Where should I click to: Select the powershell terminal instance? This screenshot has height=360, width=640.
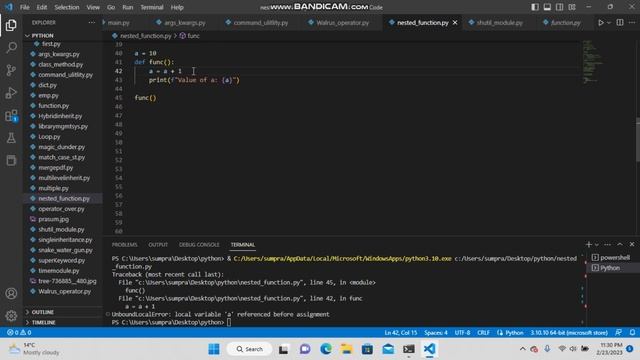coord(611,258)
